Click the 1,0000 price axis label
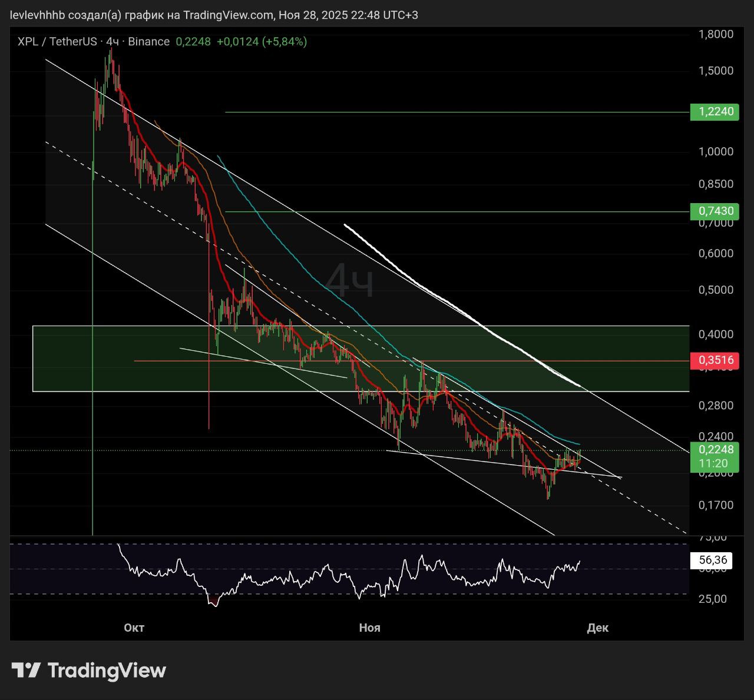Image resolution: width=754 pixels, height=700 pixels. coord(715,152)
